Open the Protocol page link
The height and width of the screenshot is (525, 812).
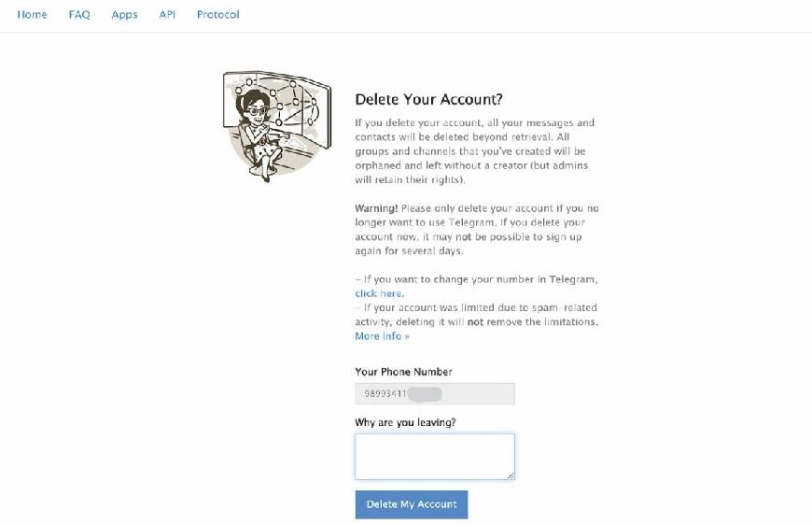(218, 15)
